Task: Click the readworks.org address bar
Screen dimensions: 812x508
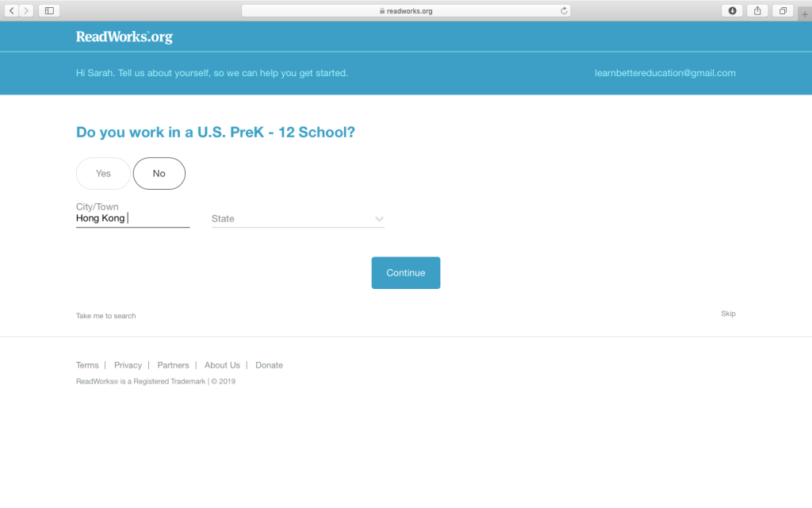Action: (x=405, y=11)
